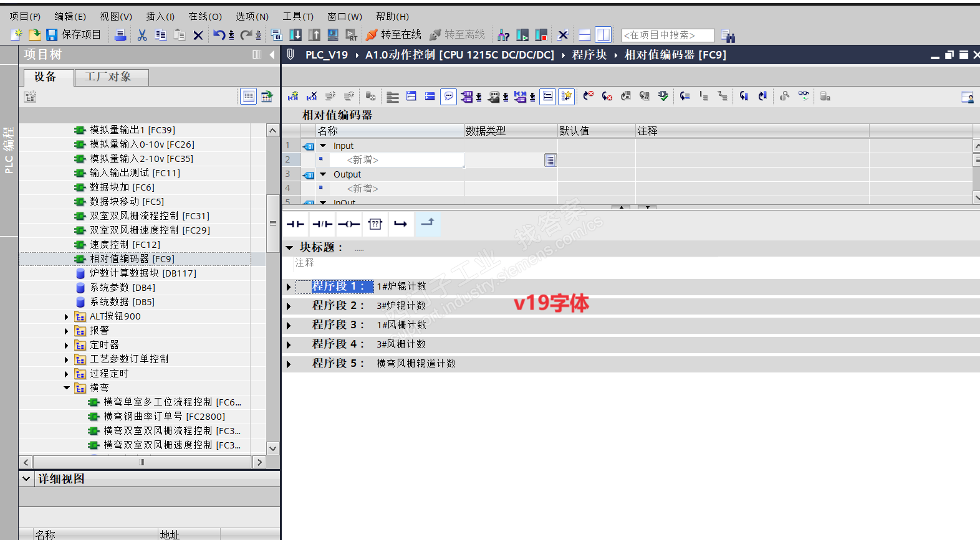Image resolution: width=980 pixels, height=540 pixels.
Task: Open the 帮助(H) menu
Action: pos(393,17)
